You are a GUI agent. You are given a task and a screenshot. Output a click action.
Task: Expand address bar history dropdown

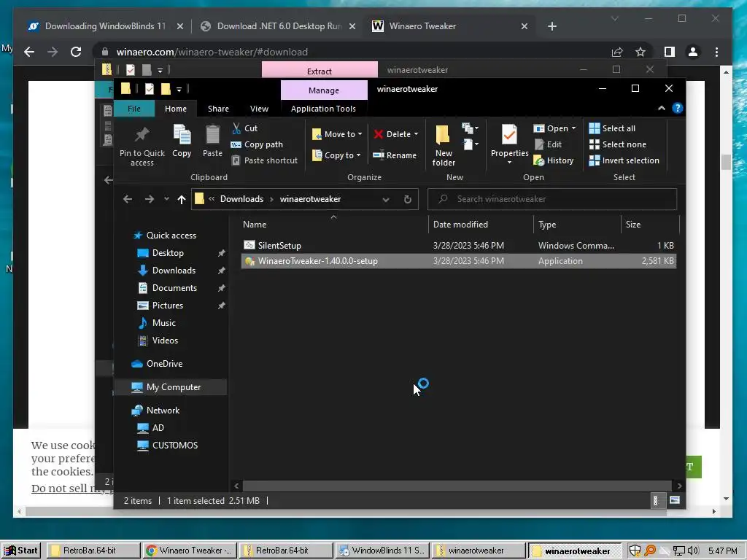[x=386, y=199]
